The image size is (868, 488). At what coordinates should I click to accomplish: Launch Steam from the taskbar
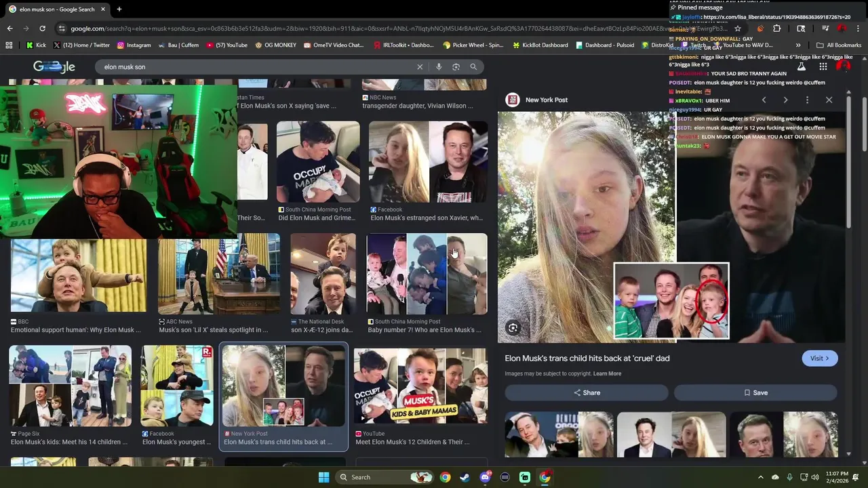[465, 477]
